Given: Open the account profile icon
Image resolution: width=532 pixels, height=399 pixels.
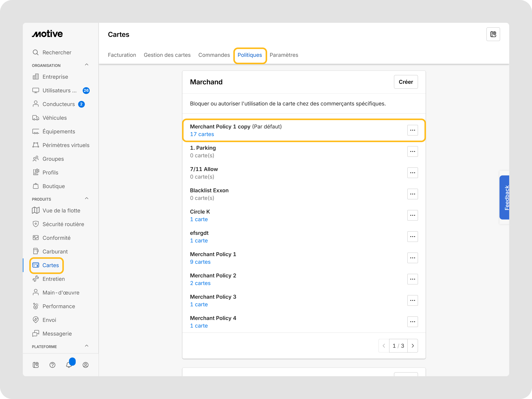Looking at the screenshot, I should 86,365.
